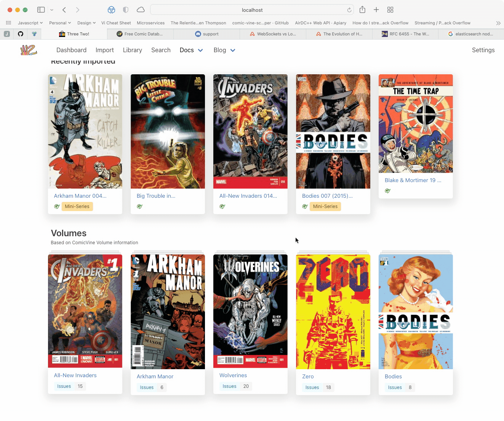Image resolution: width=504 pixels, height=421 pixels.
Task: Expand the Docs dropdown chevron
Action: coord(200,50)
